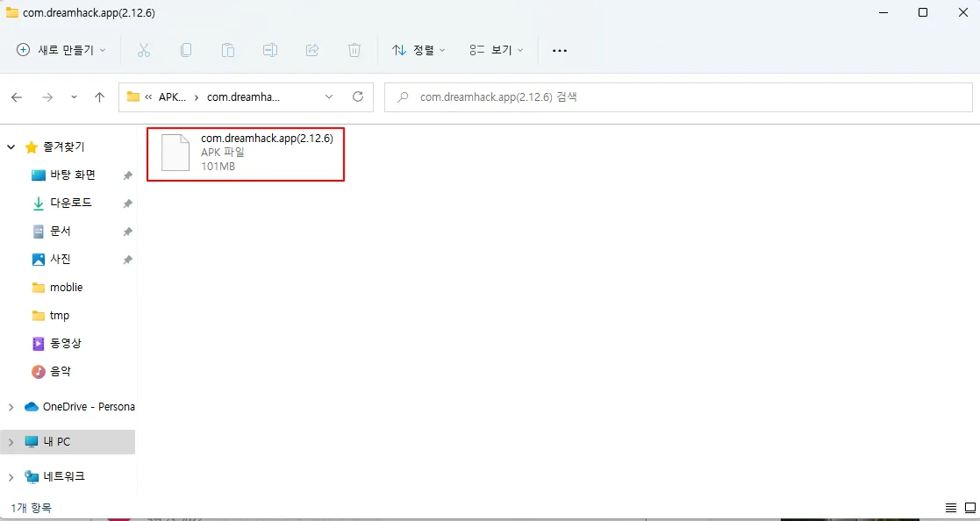Expand the 네트워크 node
Viewport: 980px width, 521px height.
11,476
